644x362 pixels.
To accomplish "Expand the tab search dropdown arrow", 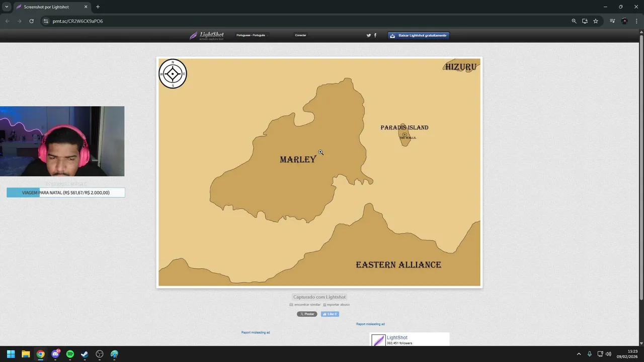I will click(7, 7).
